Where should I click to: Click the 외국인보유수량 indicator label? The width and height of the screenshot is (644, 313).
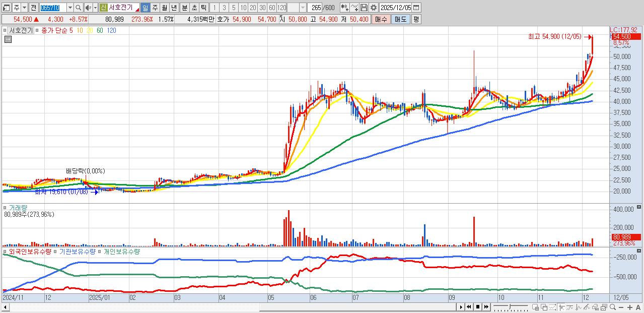click(x=30, y=251)
